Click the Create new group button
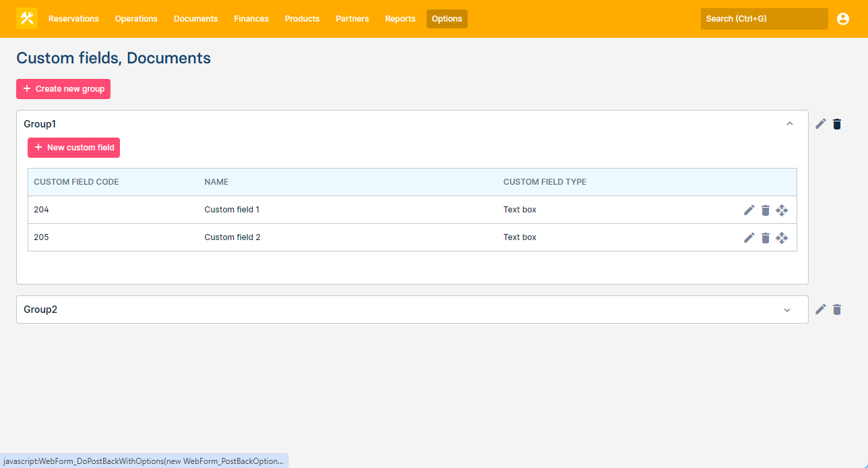868x468 pixels. [x=63, y=89]
